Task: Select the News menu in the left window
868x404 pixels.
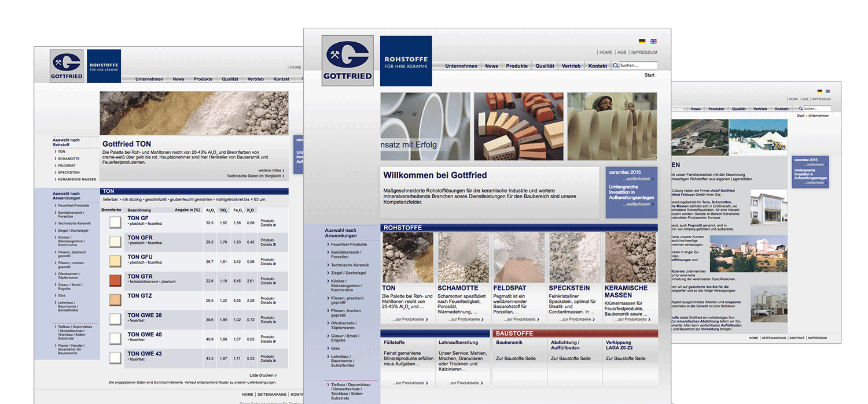Action: [x=178, y=79]
